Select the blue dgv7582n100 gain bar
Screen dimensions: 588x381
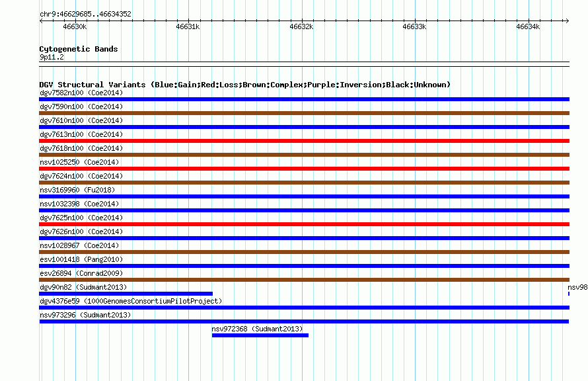pos(304,99)
